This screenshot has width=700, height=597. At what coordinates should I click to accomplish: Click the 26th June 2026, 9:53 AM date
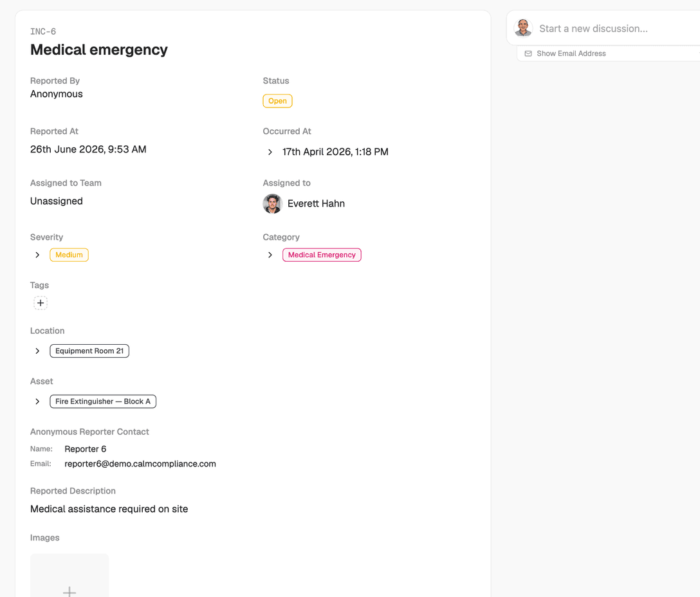[x=88, y=150]
